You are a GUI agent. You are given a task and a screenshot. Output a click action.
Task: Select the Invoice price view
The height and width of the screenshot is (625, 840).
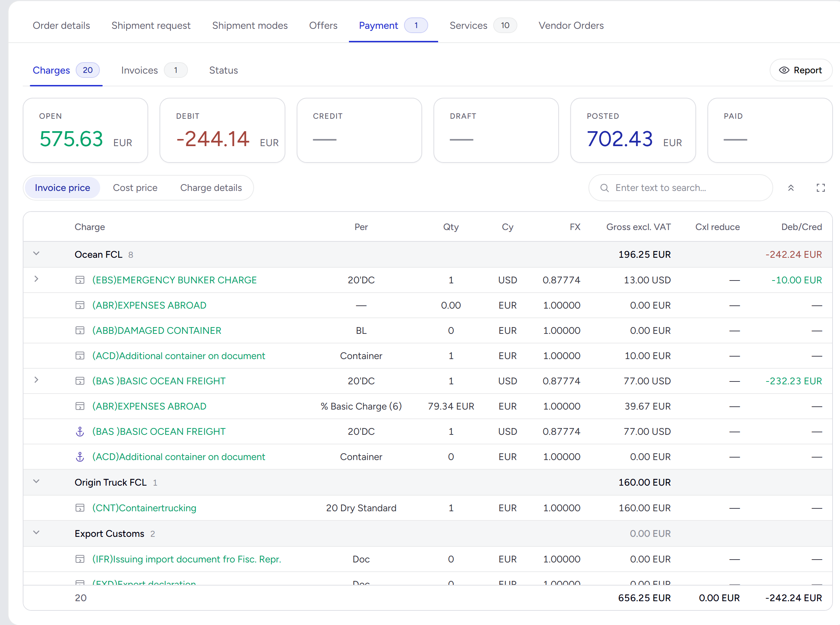pos(63,188)
